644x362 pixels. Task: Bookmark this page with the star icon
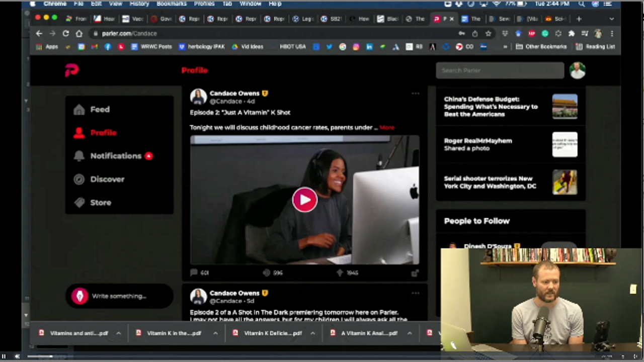488,34
